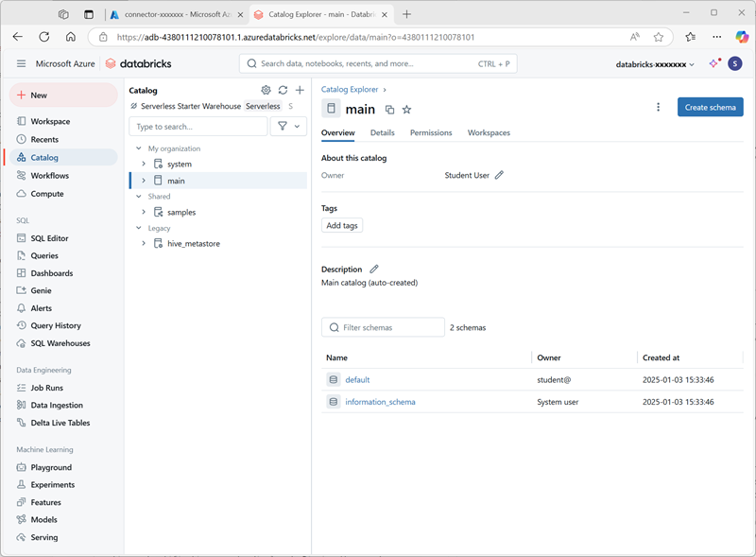Open the kebab menu next to Create schema

click(x=658, y=107)
